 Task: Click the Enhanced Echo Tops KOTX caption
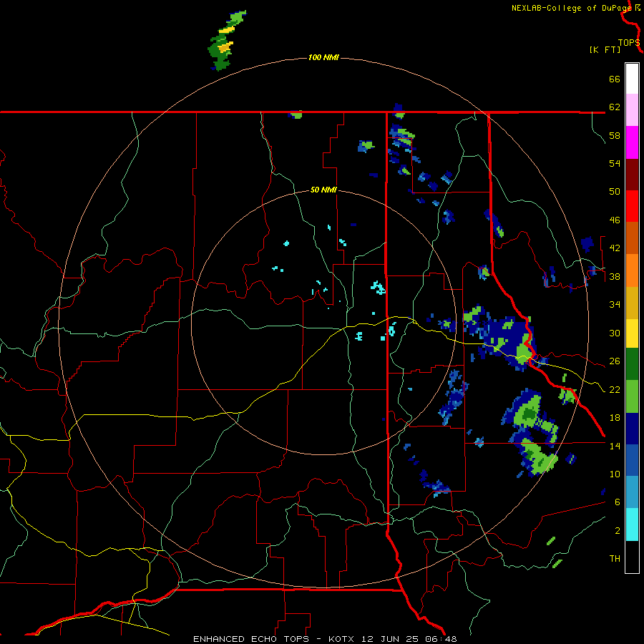pyautogui.click(x=325, y=639)
